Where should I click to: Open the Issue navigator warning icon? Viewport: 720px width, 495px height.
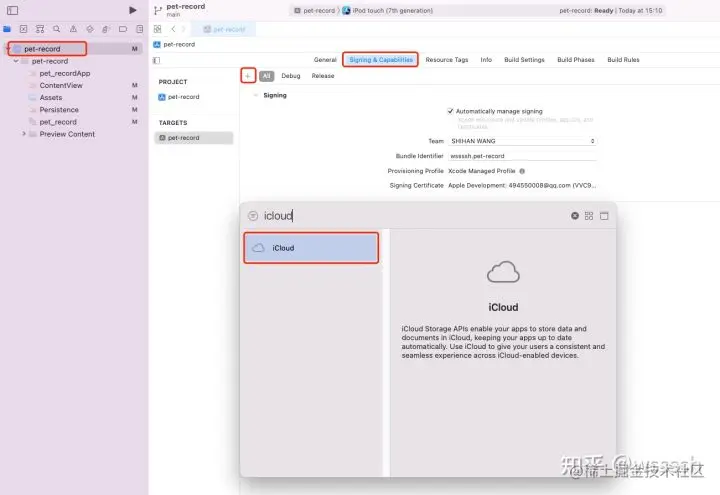tap(73, 29)
